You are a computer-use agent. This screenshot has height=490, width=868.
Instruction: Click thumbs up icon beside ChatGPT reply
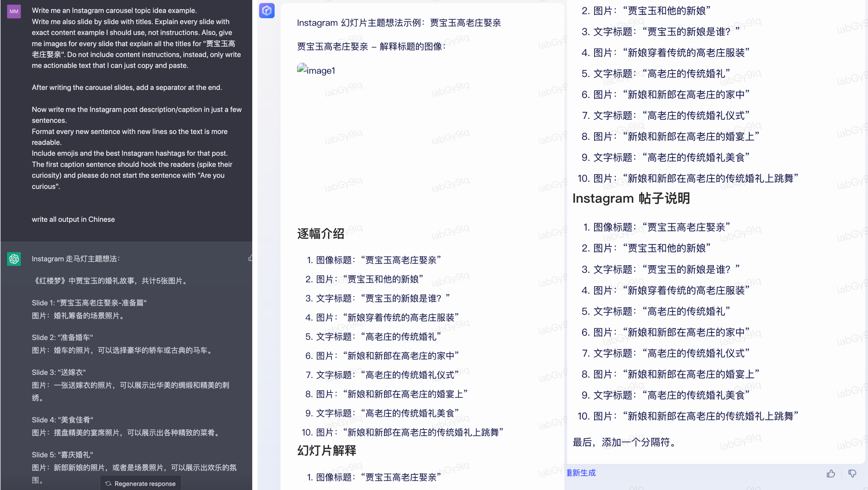point(250,258)
